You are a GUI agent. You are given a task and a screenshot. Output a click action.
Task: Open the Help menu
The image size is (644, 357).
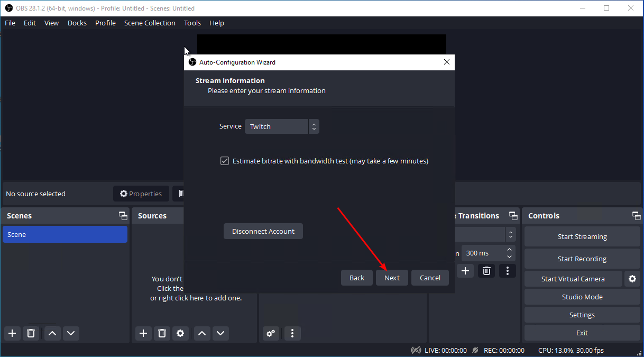tap(217, 23)
